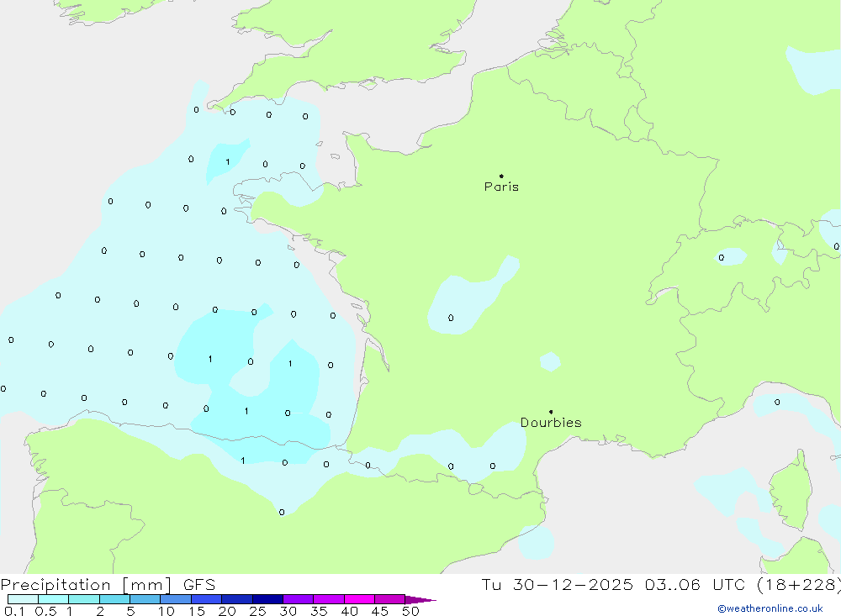Image resolution: width=841 pixels, height=616 pixels.
Task: Click the over-50 mm arrow legend tip
Action: [420, 599]
